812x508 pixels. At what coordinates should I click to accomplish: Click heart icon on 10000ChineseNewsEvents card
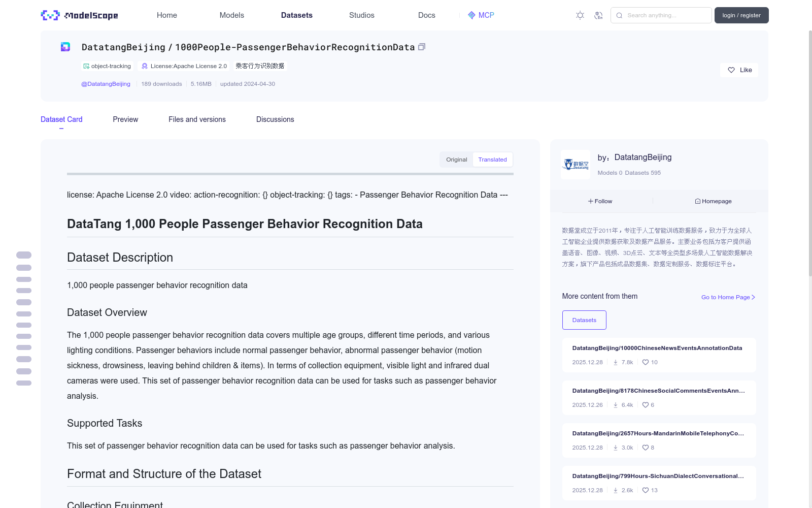point(646,362)
